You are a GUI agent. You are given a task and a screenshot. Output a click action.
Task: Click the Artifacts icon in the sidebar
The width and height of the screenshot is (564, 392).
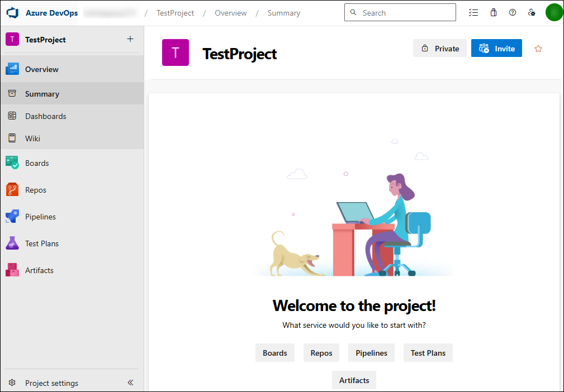click(x=12, y=270)
